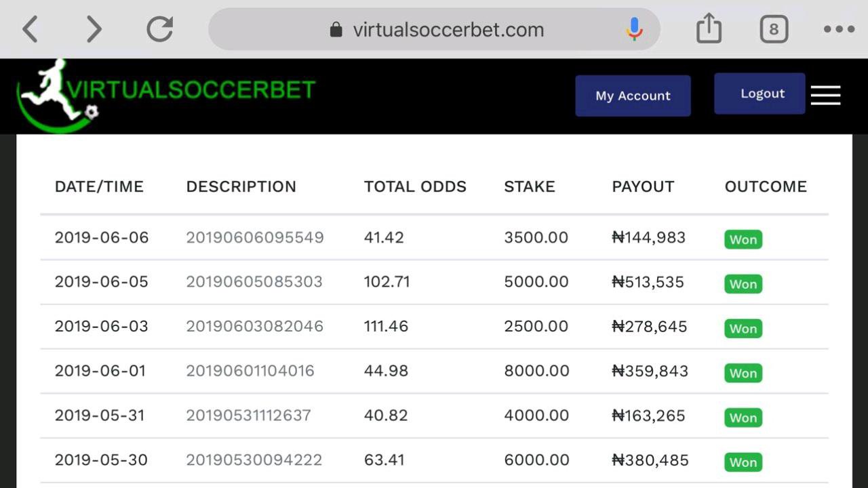Open the My Account page
Screen dimensions: 868x488
[633, 96]
